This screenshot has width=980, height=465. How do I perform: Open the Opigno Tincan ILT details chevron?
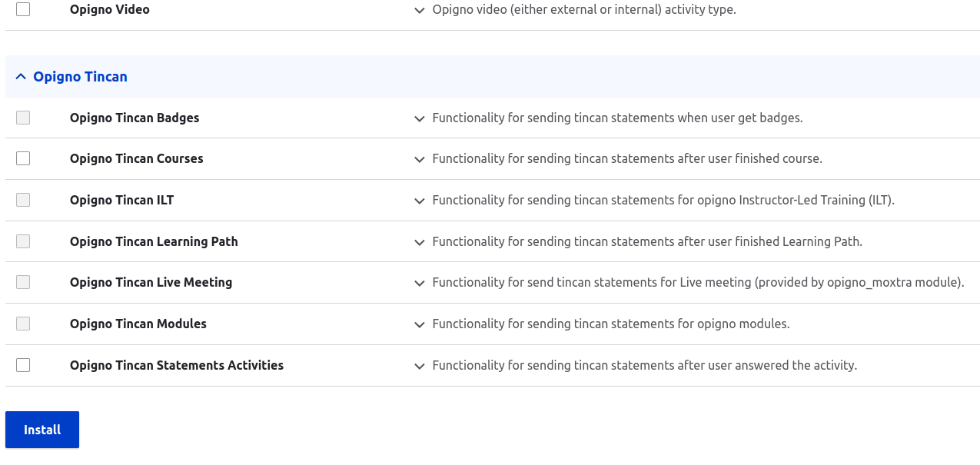pos(419,201)
